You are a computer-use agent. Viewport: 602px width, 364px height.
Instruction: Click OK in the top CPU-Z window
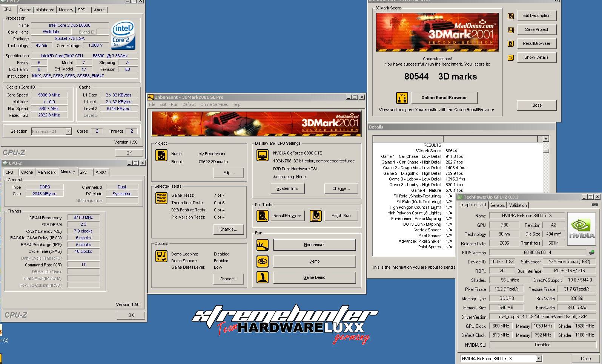pos(129,153)
